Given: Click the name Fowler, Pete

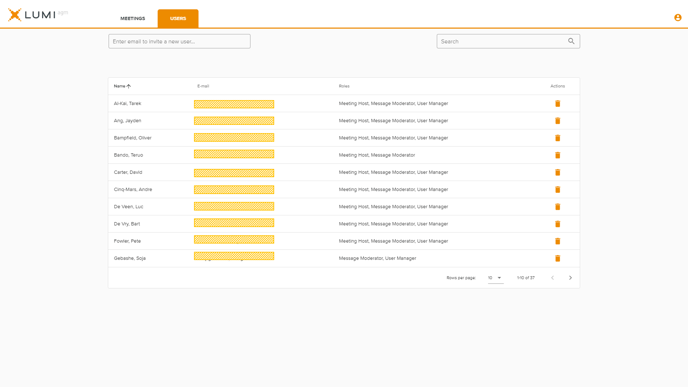Looking at the screenshot, I should tap(127, 241).
